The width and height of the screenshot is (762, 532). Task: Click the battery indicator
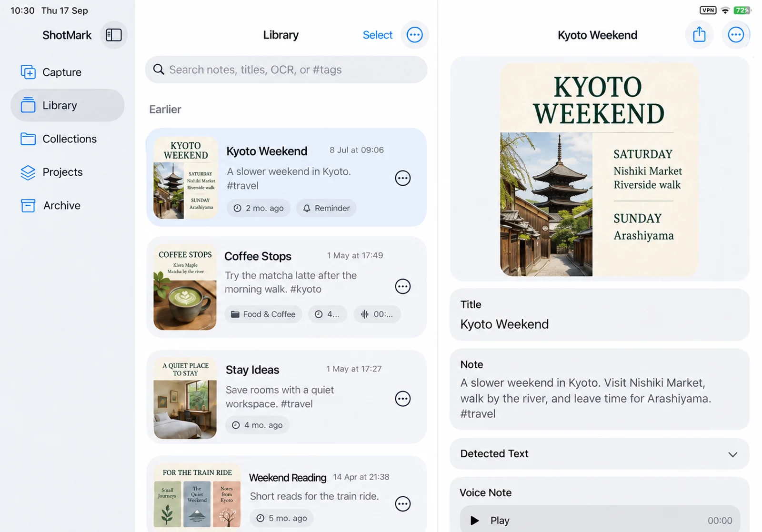pos(742,10)
